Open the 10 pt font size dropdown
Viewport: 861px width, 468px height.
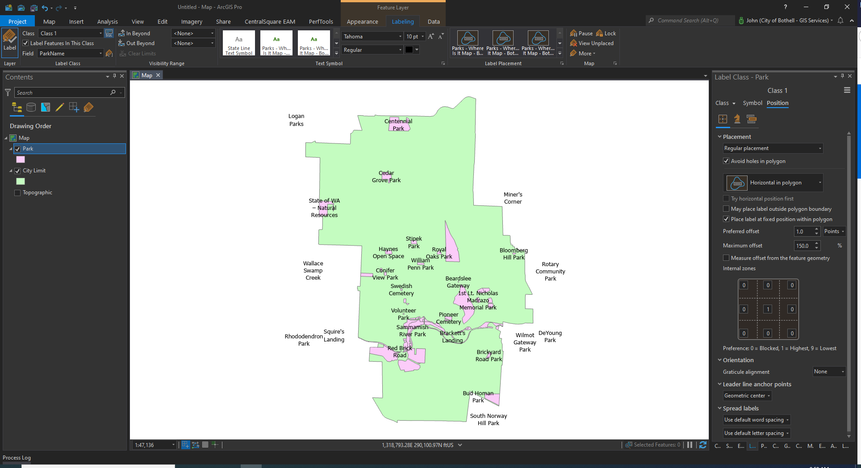(415, 36)
